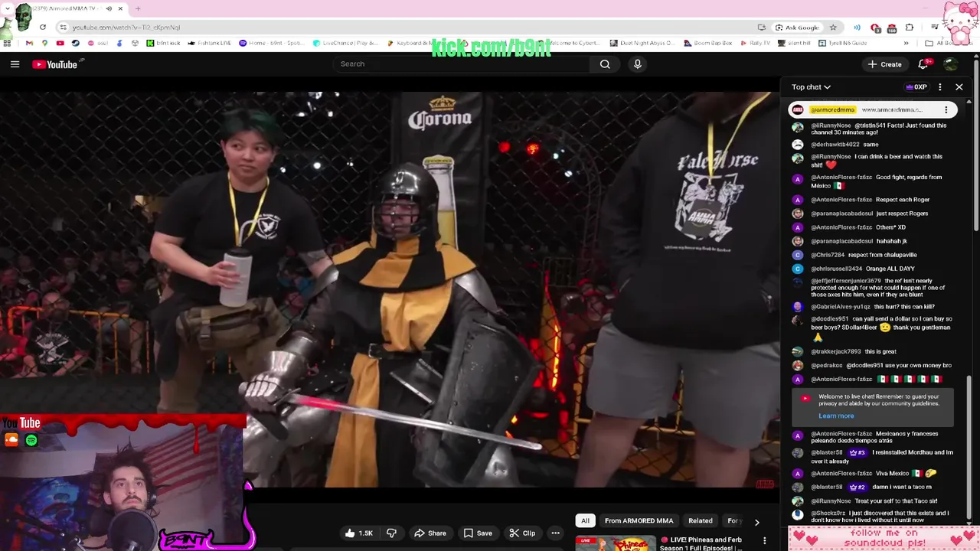Open Phineas and Ferb options menu
This screenshot has height=551, width=980.
click(x=764, y=541)
